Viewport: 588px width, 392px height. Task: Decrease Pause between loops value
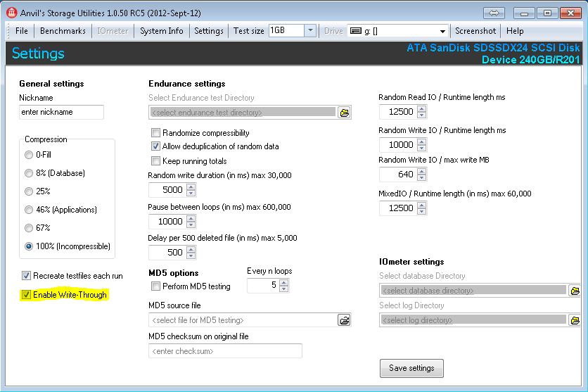pyautogui.click(x=191, y=225)
